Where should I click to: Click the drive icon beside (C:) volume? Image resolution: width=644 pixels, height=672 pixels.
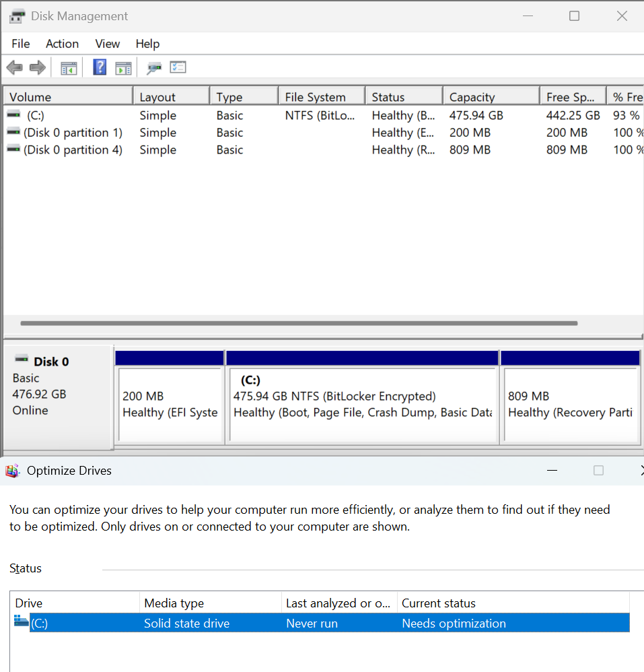13,114
